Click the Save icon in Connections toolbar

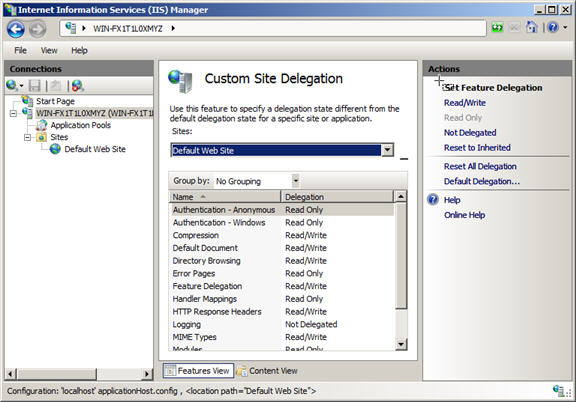(35, 86)
